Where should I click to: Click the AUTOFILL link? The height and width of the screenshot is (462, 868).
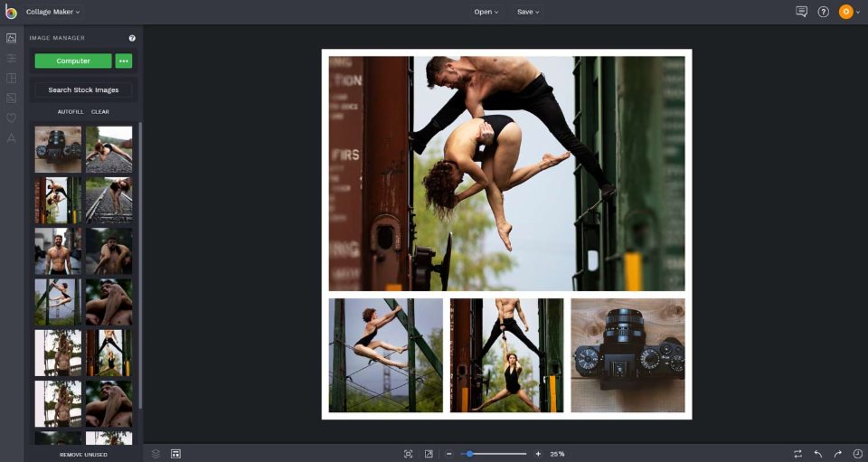tap(71, 112)
